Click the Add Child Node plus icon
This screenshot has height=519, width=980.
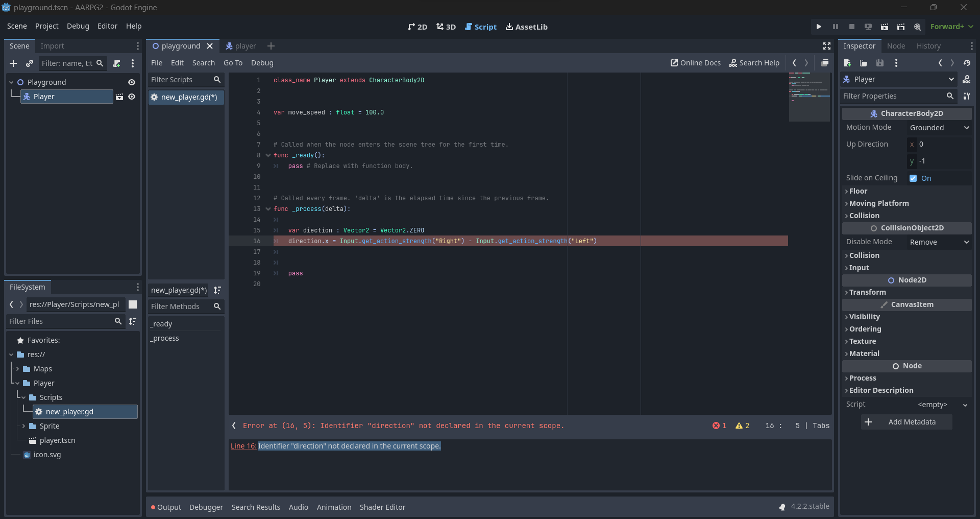tap(13, 63)
